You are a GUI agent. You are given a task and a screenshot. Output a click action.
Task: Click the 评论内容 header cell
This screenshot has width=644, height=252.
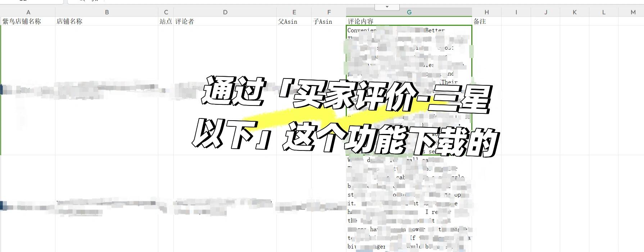point(409,21)
